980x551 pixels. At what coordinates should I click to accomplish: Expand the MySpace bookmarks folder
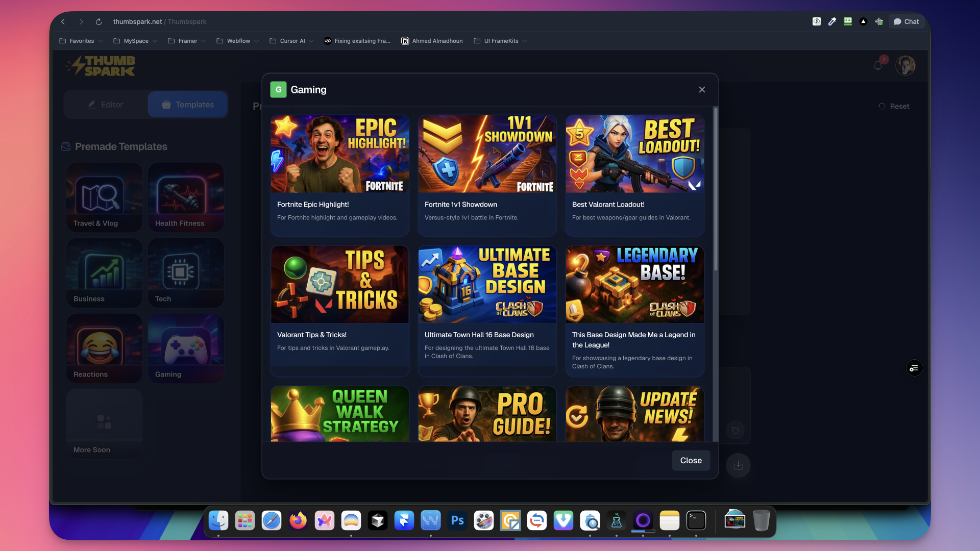[x=135, y=41]
